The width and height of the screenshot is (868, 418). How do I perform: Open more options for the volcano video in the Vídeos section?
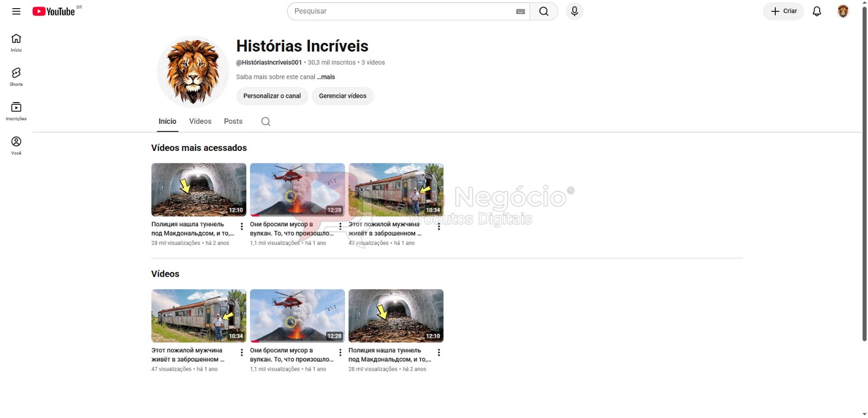(x=340, y=352)
